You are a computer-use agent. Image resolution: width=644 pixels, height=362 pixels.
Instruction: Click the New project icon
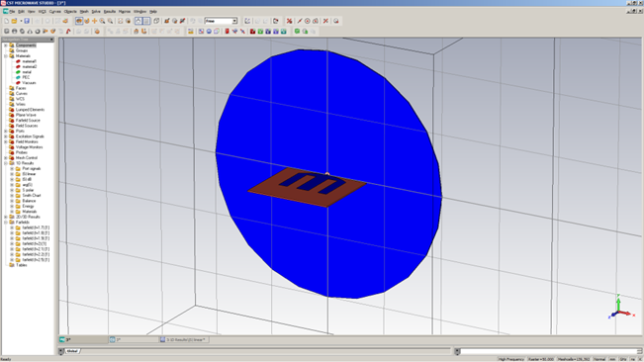[x=6, y=21]
